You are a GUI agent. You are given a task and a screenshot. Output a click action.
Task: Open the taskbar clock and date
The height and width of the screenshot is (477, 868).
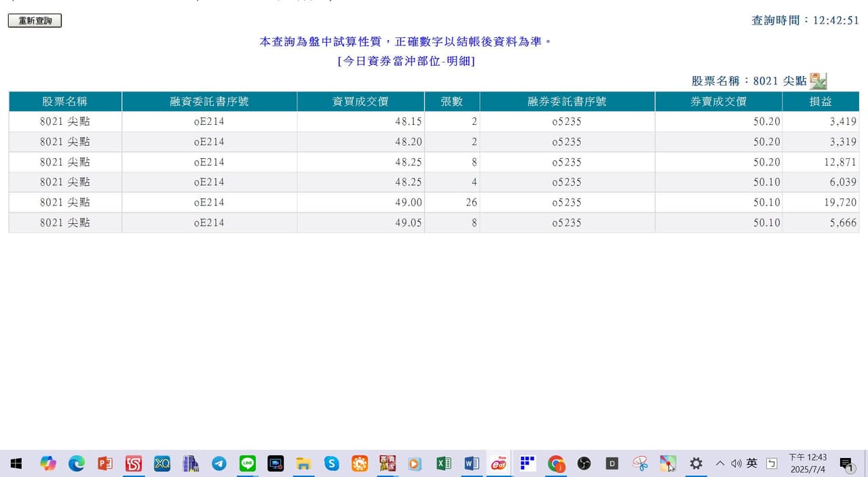[808, 463]
